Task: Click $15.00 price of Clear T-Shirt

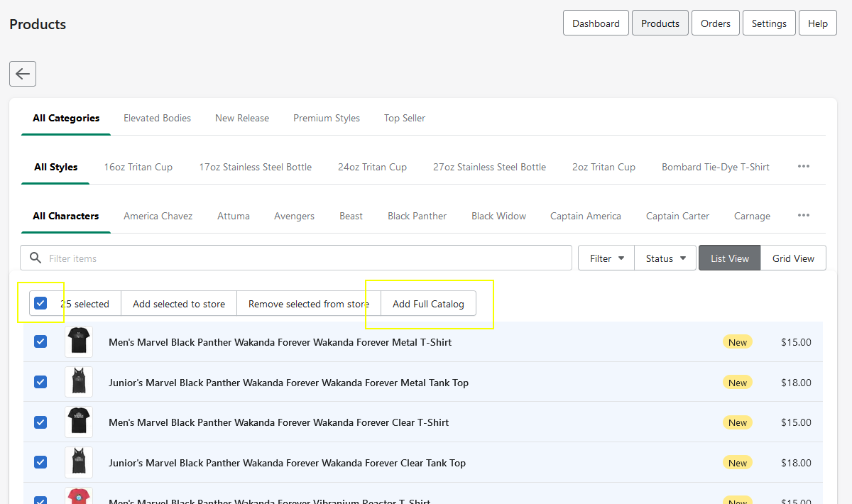Action: coord(796,422)
